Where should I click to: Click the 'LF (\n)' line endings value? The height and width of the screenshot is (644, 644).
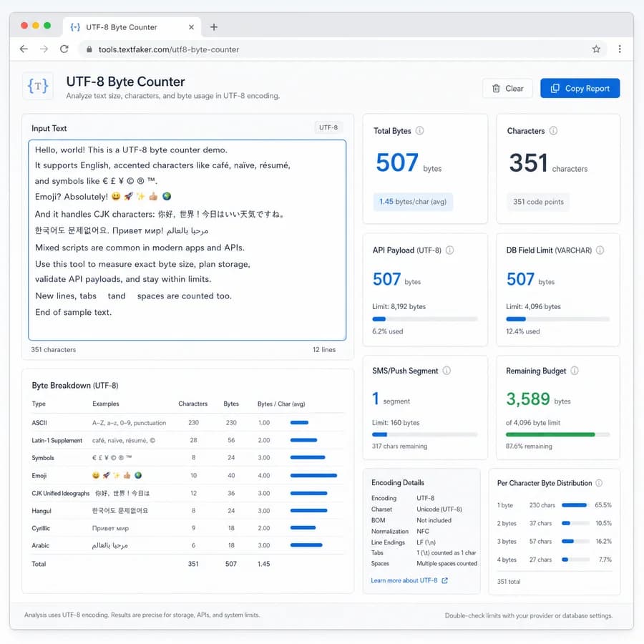(426, 542)
